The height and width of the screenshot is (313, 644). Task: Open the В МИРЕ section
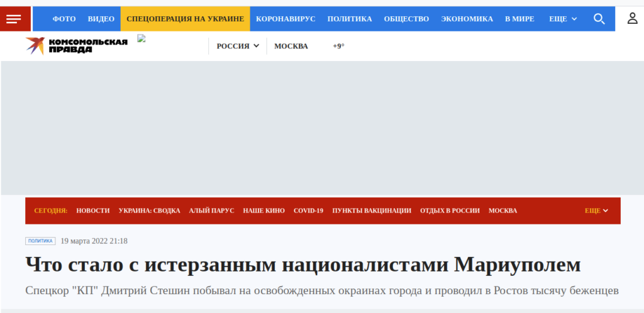[x=519, y=19]
